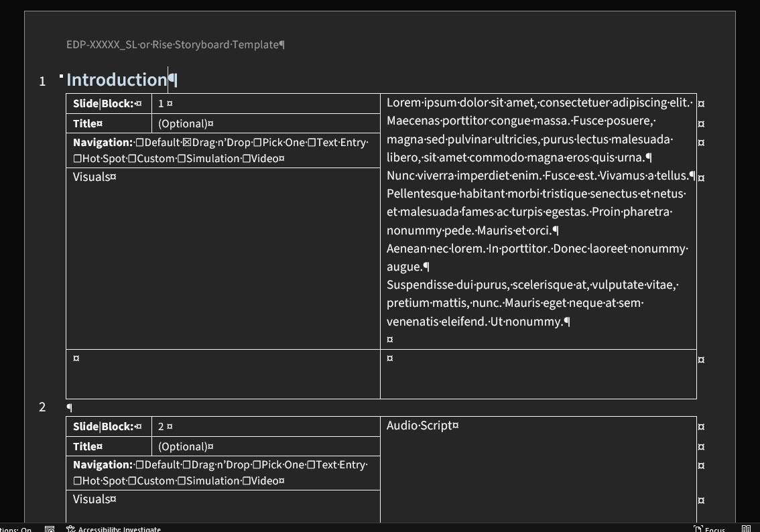Image resolution: width=760 pixels, height=532 pixels.
Task: Check Drag'n'Drop in slide 2 Navigation
Action: point(186,464)
